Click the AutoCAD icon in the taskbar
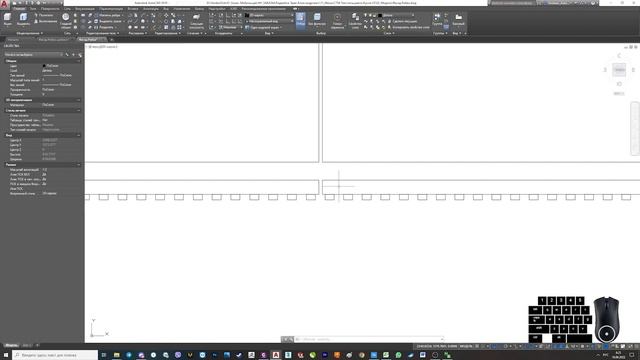Screen dimensions: 640x360 [x=276, y=355]
